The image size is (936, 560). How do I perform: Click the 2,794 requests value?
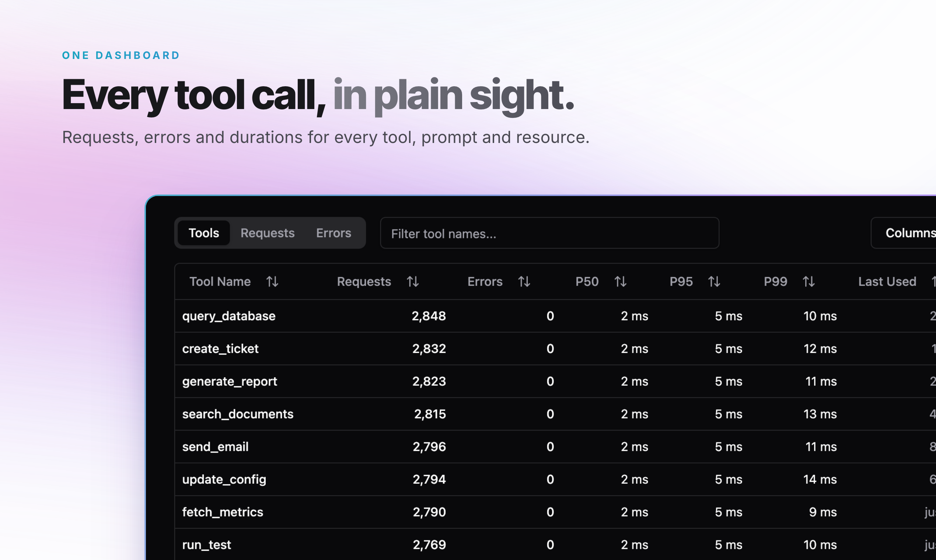tap(429, 480)
